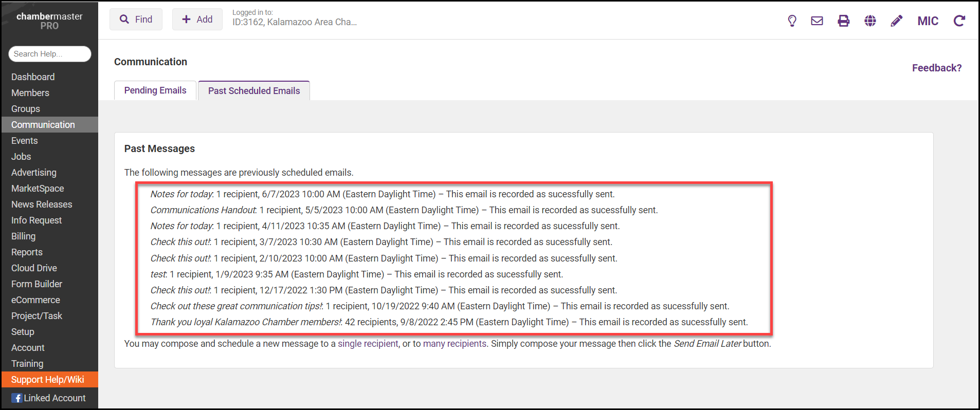This screenshot has width=980, height=410.
Task: Click the globe icon in header
Action: (870, 21)
